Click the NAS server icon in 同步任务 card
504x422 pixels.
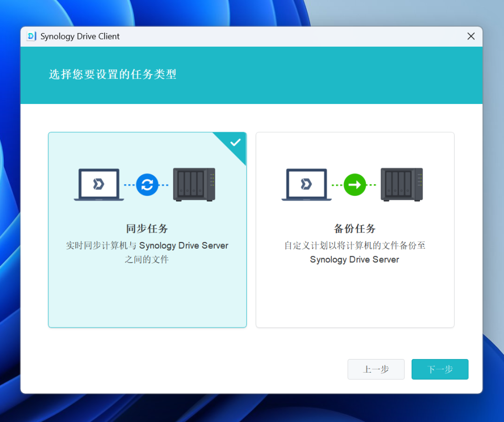click(x=194, y=184)
